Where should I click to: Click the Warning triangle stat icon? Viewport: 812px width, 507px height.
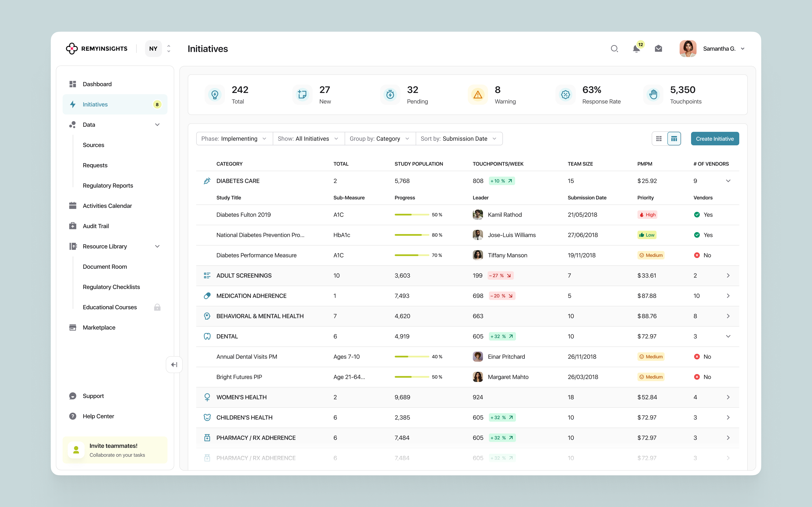(x=478, y=95)
